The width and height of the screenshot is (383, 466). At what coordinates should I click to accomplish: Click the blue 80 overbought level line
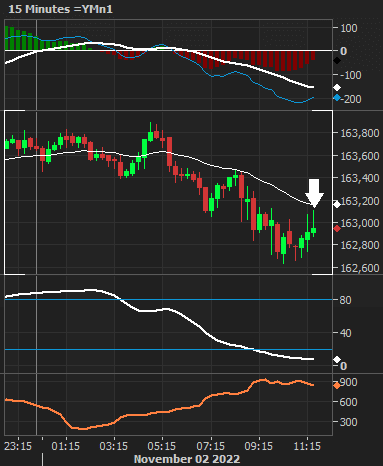click(x=169, y=300)
